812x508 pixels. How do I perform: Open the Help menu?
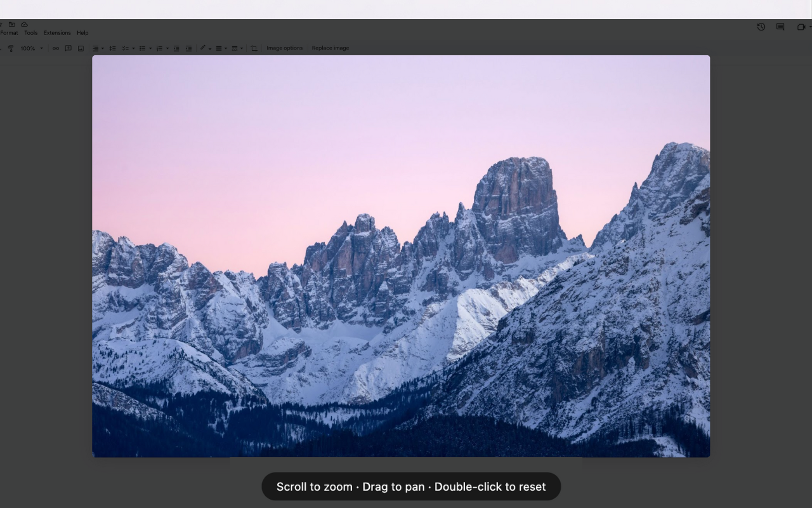tap(82, 33)
